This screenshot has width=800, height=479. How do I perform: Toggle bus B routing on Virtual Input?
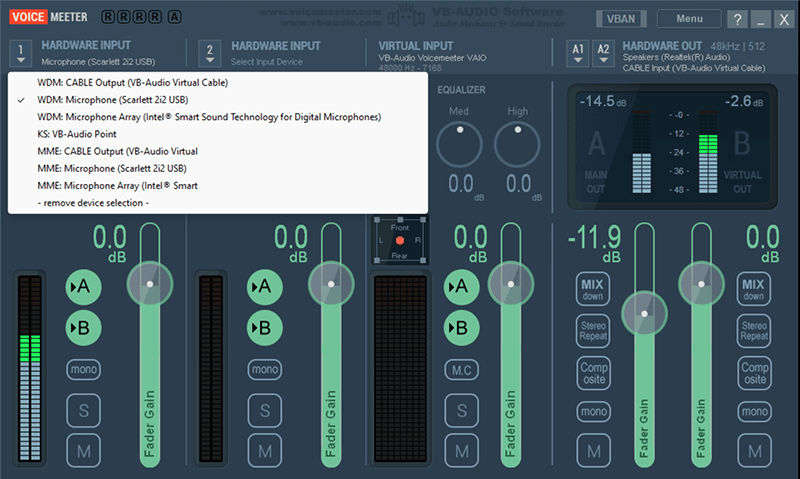pos(461,327)
